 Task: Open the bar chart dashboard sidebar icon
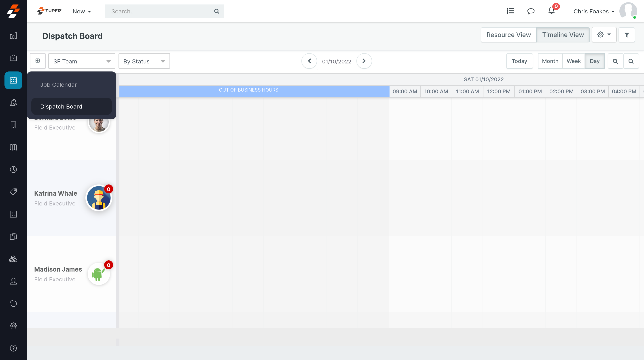coord(13,36)
